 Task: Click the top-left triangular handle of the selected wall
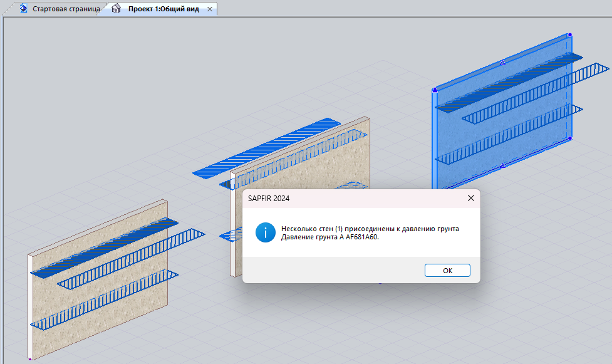(x=434, y=90)
